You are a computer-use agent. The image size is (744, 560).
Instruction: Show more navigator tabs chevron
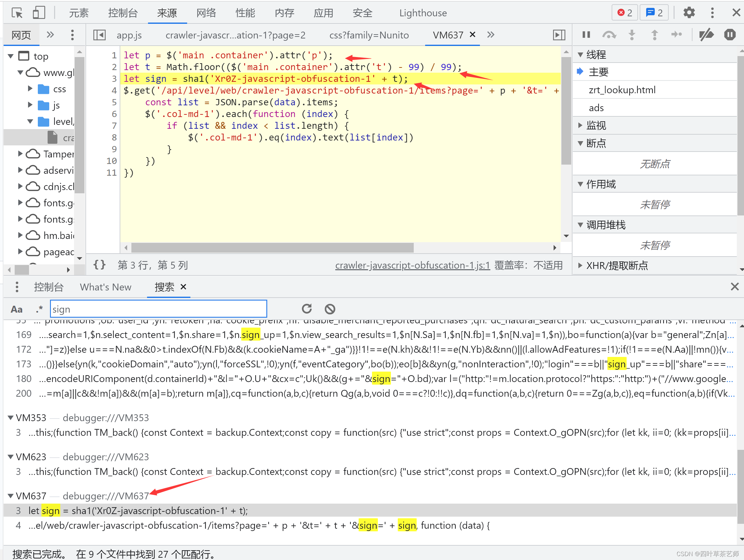(50, 35)
